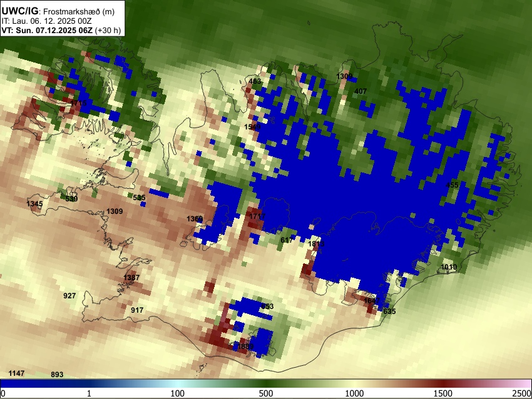This screenshot has height=399, width=532.
Task: Click the map value 617
Action: coord(287,240)
